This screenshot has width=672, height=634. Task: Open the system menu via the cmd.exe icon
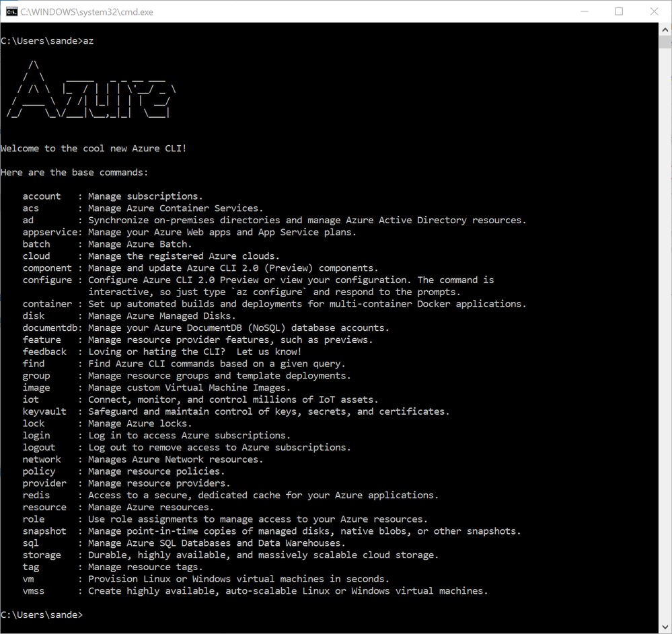click(x=11, y=11)
